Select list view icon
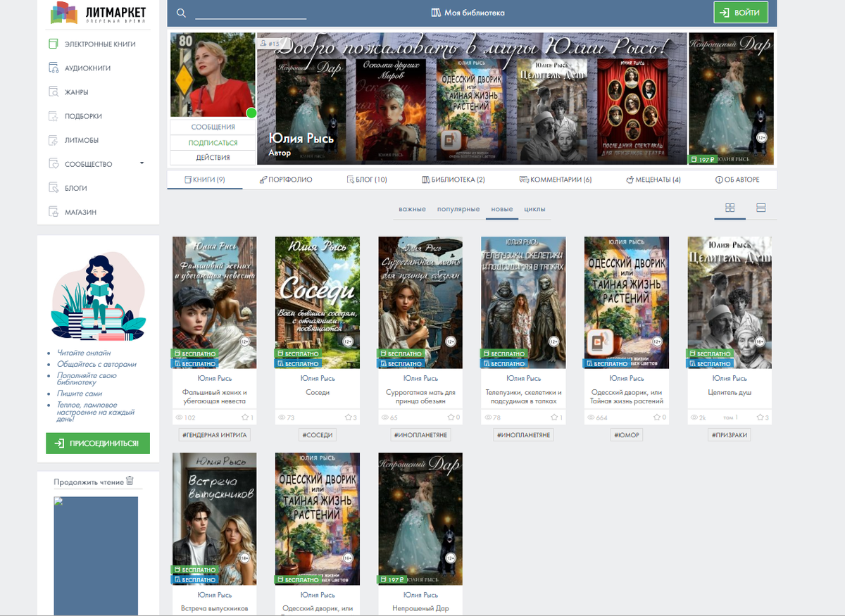The image size is (845, 616). (x=760, y=208)
